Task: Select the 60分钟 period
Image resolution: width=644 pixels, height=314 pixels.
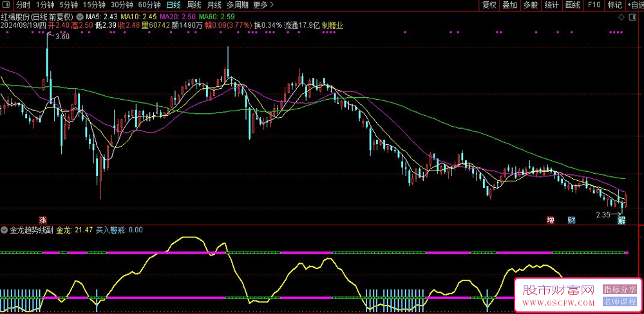Action: [149, 5]
